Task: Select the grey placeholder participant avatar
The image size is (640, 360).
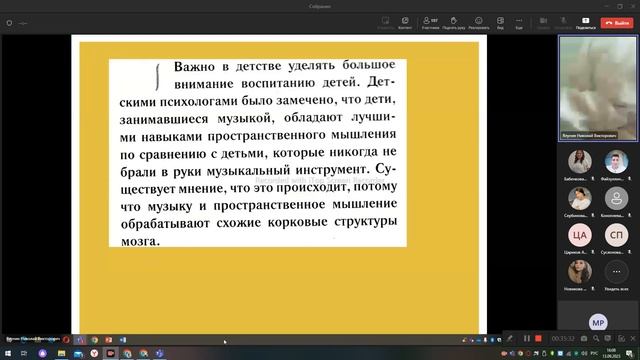Action: tap(616, 198)
